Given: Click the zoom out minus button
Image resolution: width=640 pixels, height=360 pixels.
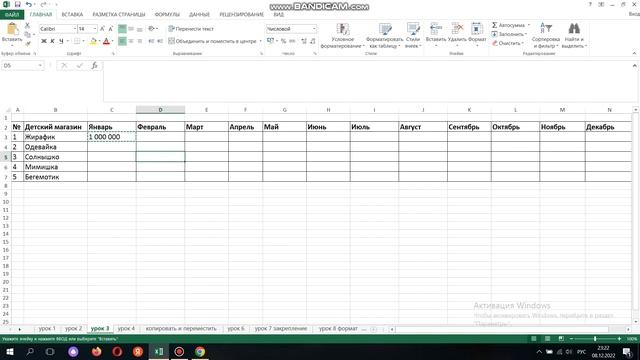Looking at the screenshot, I should click(x=571, y=339).
